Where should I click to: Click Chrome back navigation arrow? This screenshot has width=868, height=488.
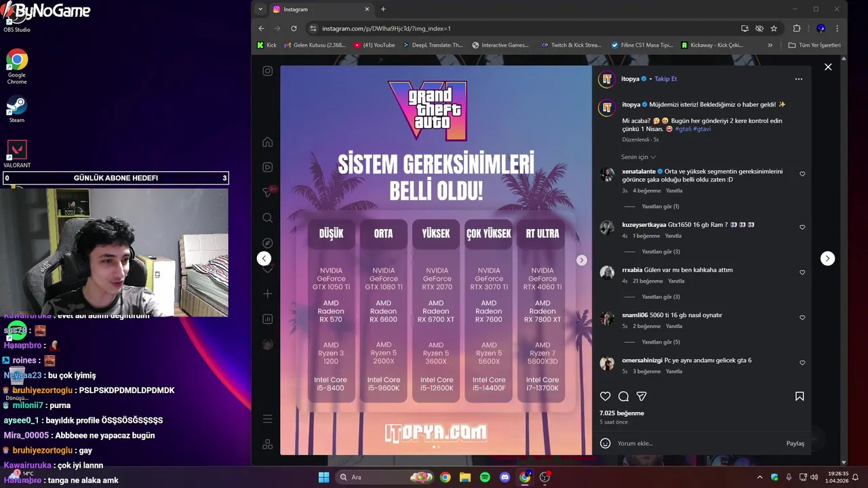tap(262, 28)
